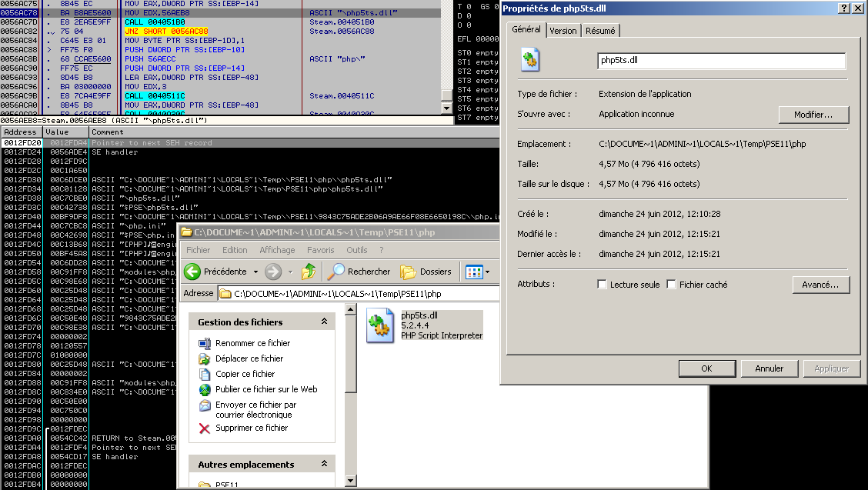
Task: Open Rechercher search in Explorer toolbar
Action: pyautogui.click(x=359, y=272)
